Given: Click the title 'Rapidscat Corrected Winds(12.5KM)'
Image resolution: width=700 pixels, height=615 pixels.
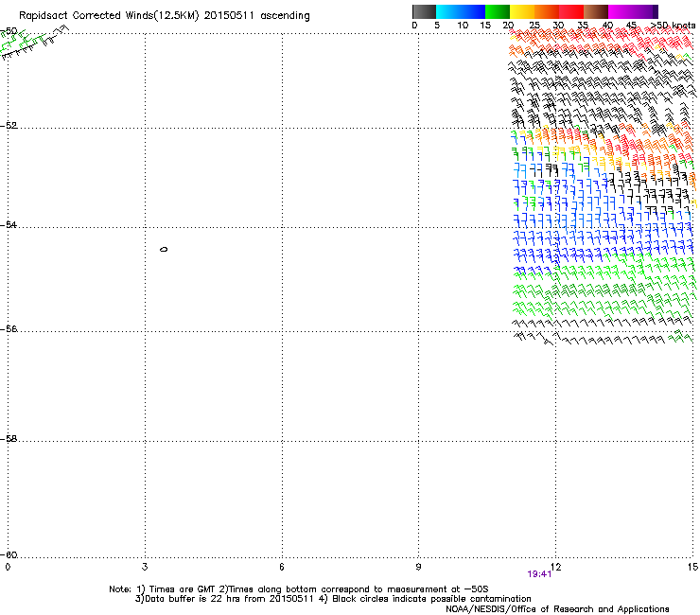Looking at the screenshot, I should [x=109, y=16].
